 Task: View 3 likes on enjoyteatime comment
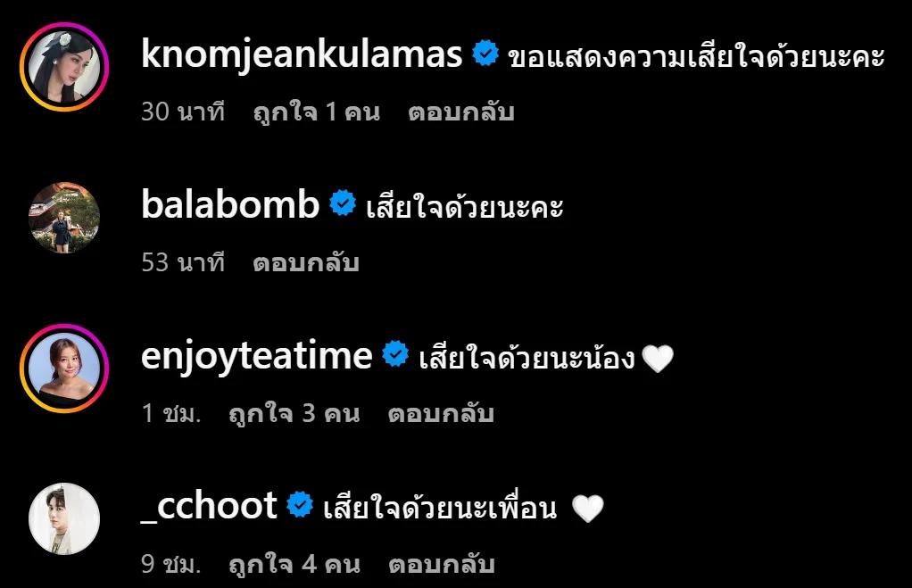[x=294, y=413]
